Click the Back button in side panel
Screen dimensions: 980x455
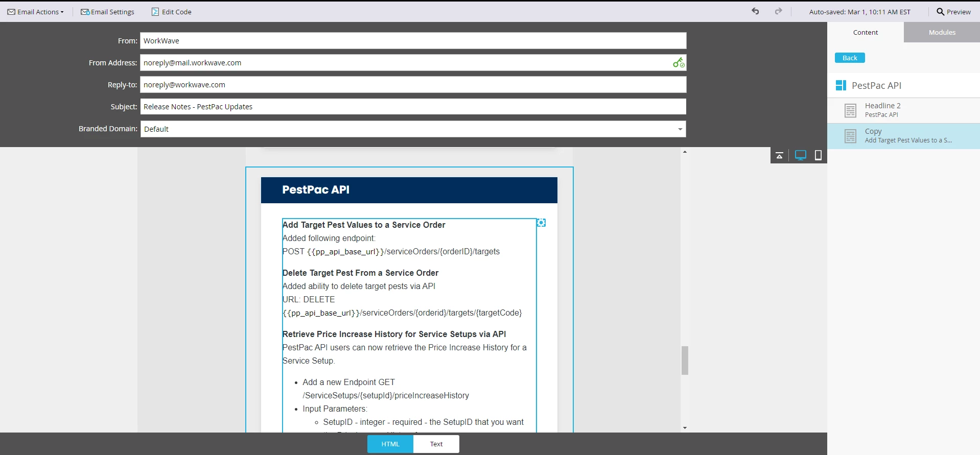(x=850, y=58)
